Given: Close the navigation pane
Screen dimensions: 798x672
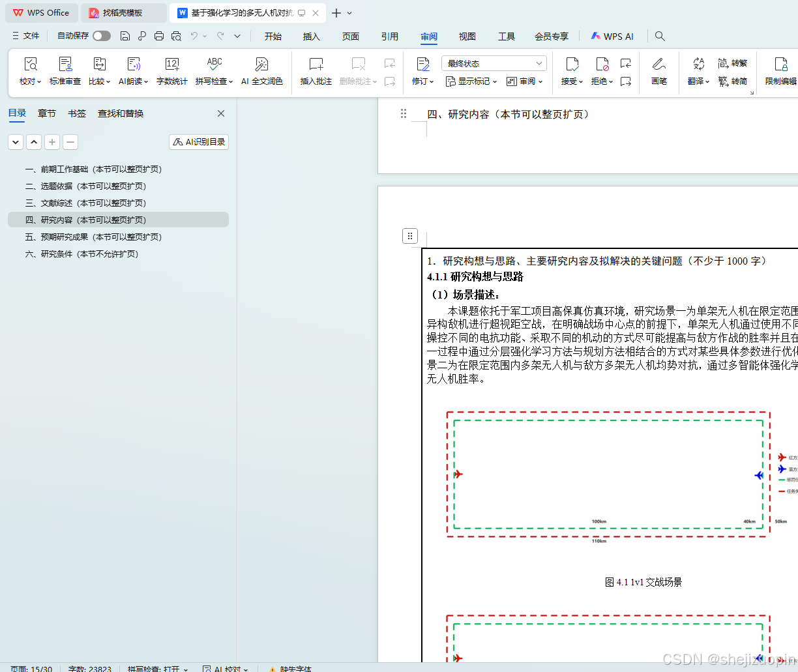Looking at the screenshot, I should [221, 113].
